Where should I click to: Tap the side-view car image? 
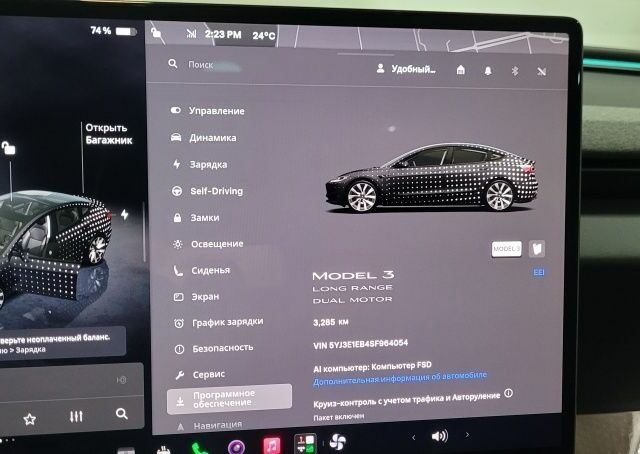click(x=432, y=178)
